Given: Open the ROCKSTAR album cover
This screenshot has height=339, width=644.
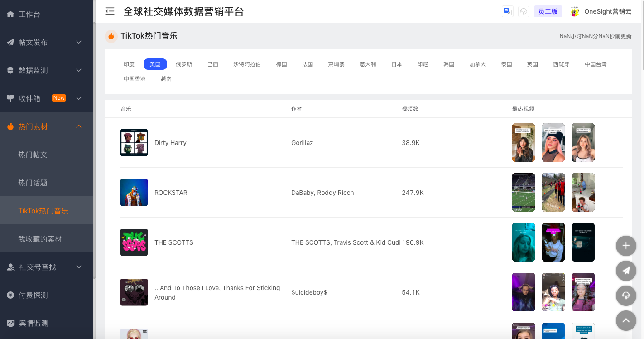Looking at the screenshot, I should (x=134, y=193).
